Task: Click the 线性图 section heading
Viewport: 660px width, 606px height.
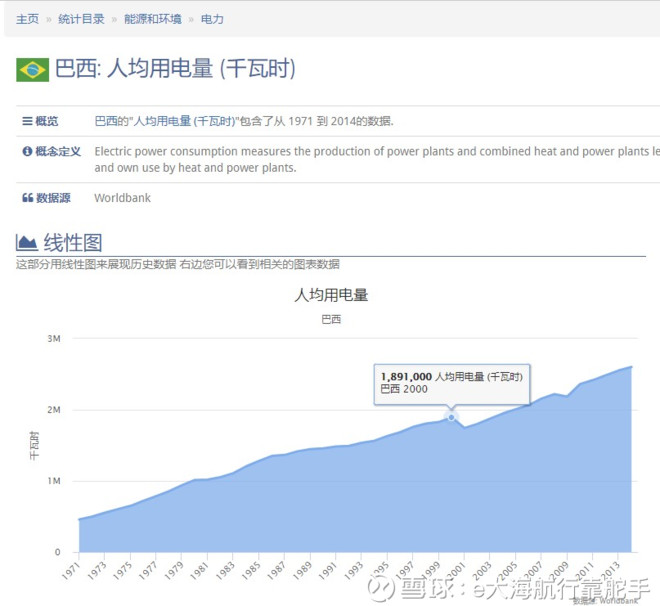Action: pos(73,242)
